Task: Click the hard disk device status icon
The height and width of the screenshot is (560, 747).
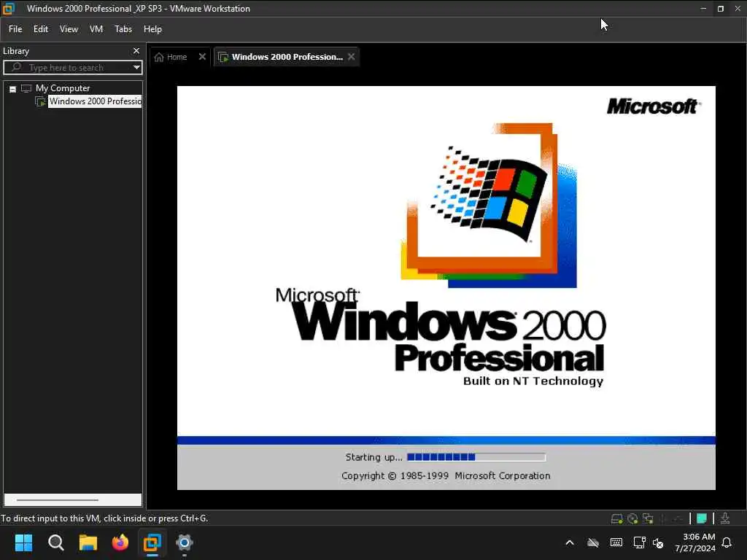Action: point(616,518)
